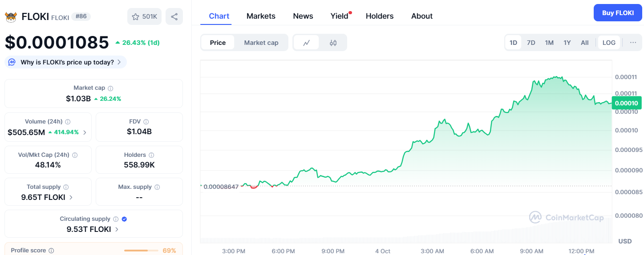This screenshot has height=255, width=644.
Task: Click the FDV info icon
Action: tap(146, 122)
